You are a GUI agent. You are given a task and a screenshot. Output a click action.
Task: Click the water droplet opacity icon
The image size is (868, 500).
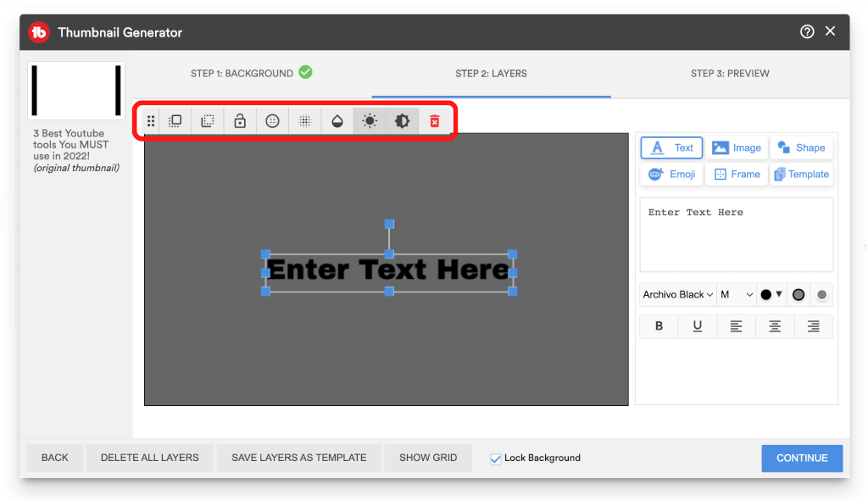(337, 121)
